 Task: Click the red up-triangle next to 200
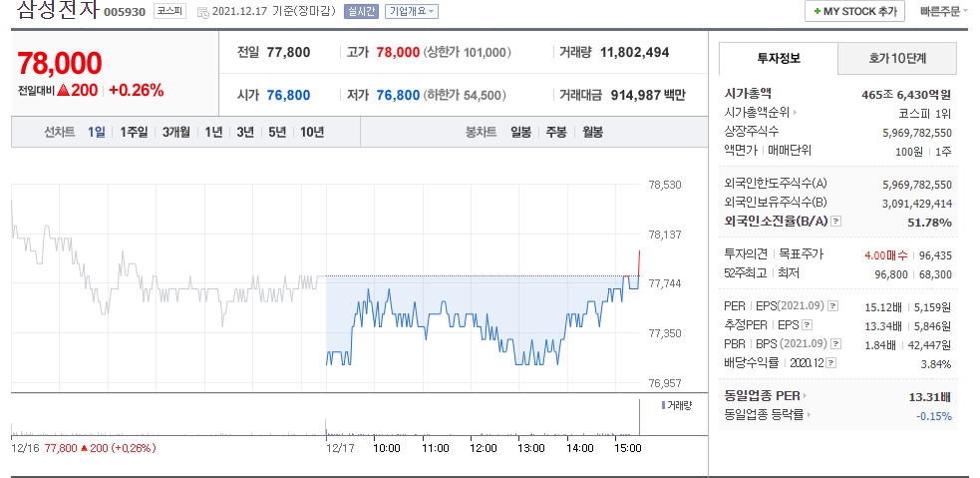click(x=63, y=91)
